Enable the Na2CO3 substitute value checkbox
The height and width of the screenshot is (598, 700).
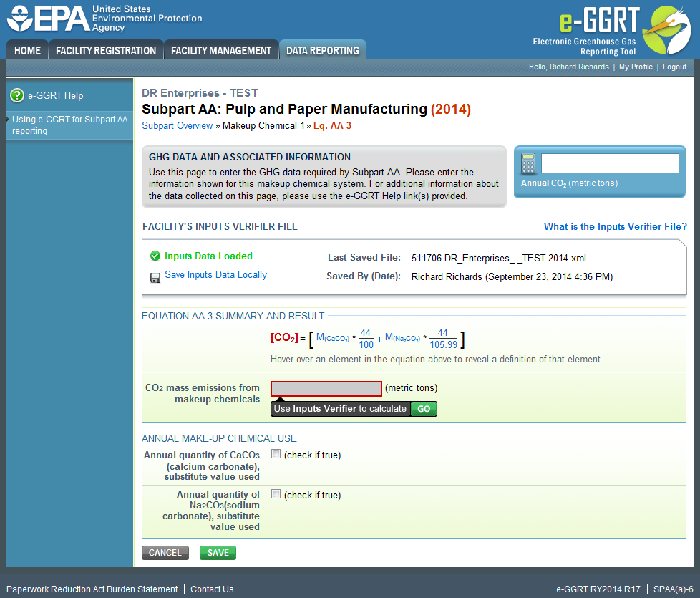point(276,493)
